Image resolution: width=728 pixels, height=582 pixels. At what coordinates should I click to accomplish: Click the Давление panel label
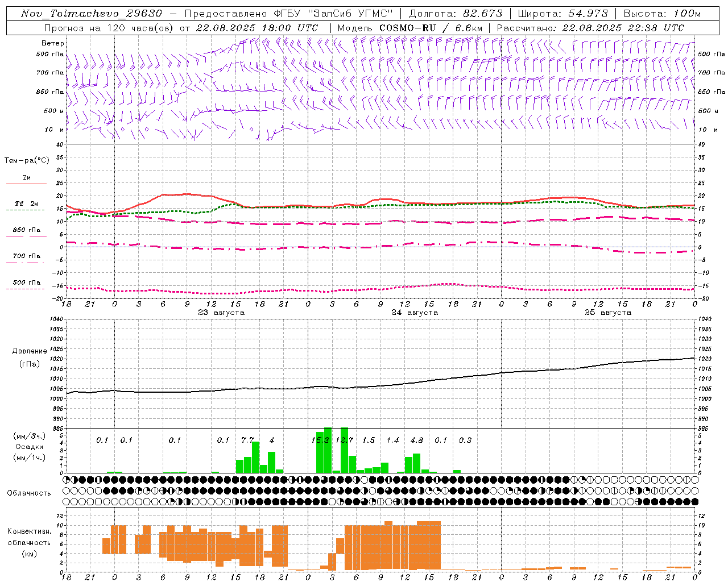pyautogui.click(x=30, y=351)
